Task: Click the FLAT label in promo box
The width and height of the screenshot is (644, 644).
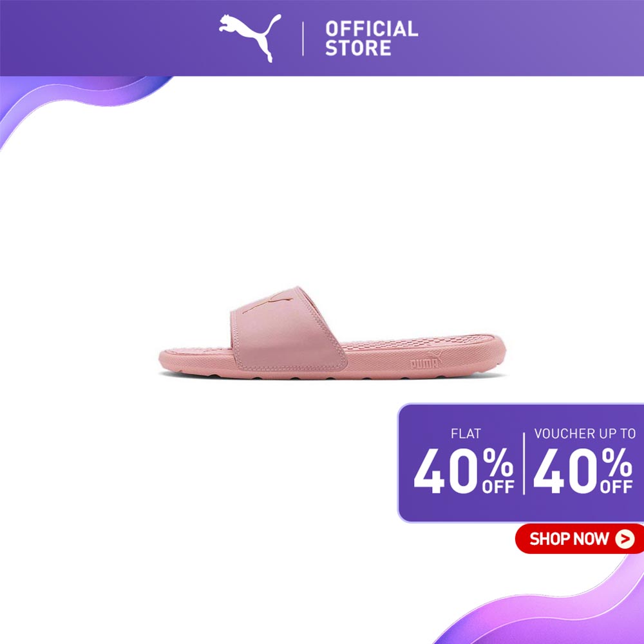Action: [x=466, y=433]
